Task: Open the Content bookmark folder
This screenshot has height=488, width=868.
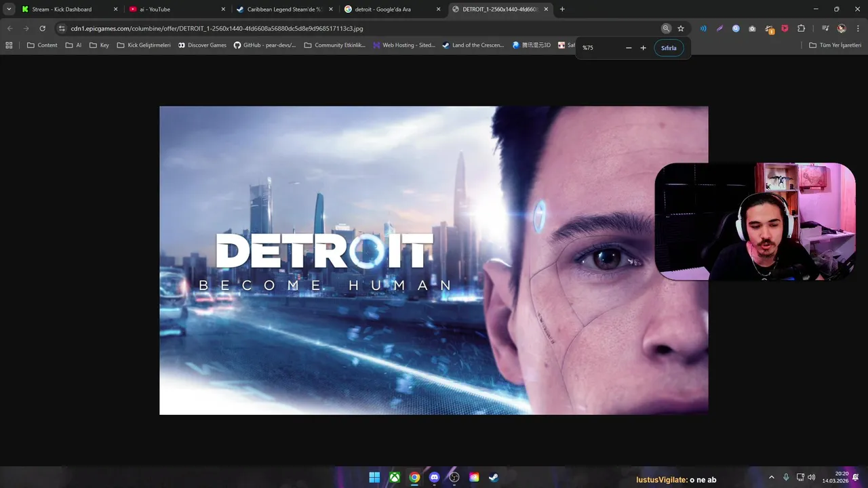Action: point(42,45)
